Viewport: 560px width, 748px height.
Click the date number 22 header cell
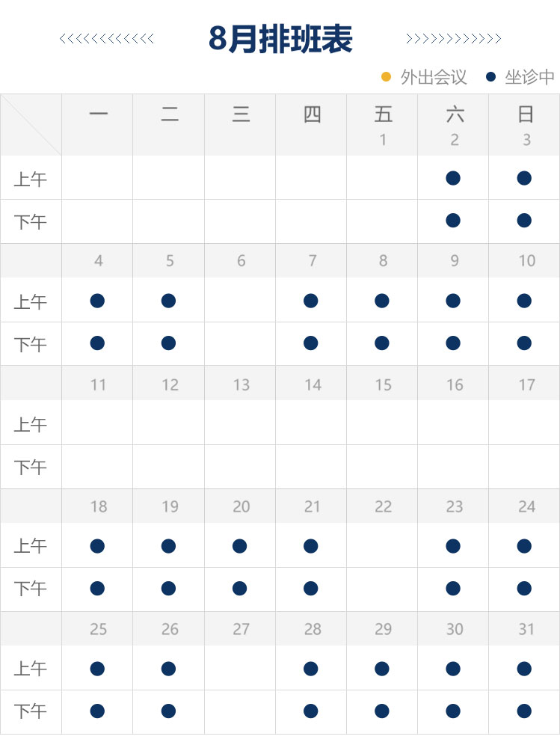coord(383,506)
